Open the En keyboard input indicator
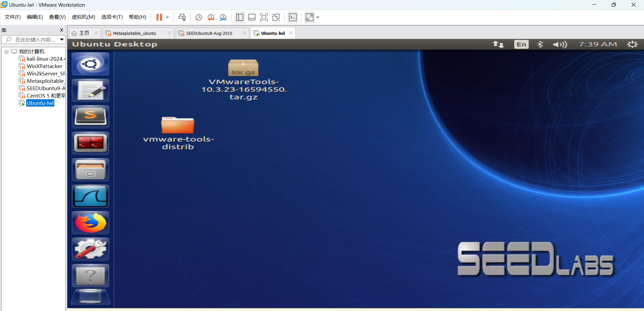This screenshot has height=311, width=644. click(x=521, y=44)
